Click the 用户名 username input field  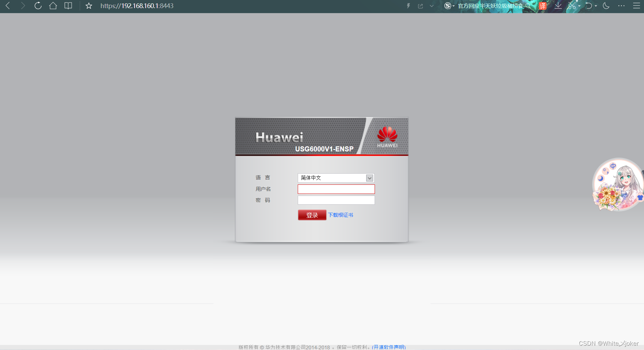[336, 189]
